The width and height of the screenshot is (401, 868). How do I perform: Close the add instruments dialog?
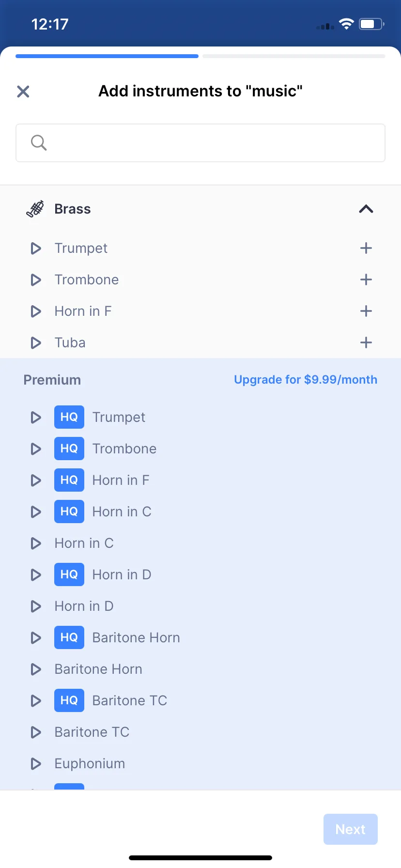point(23,92)
